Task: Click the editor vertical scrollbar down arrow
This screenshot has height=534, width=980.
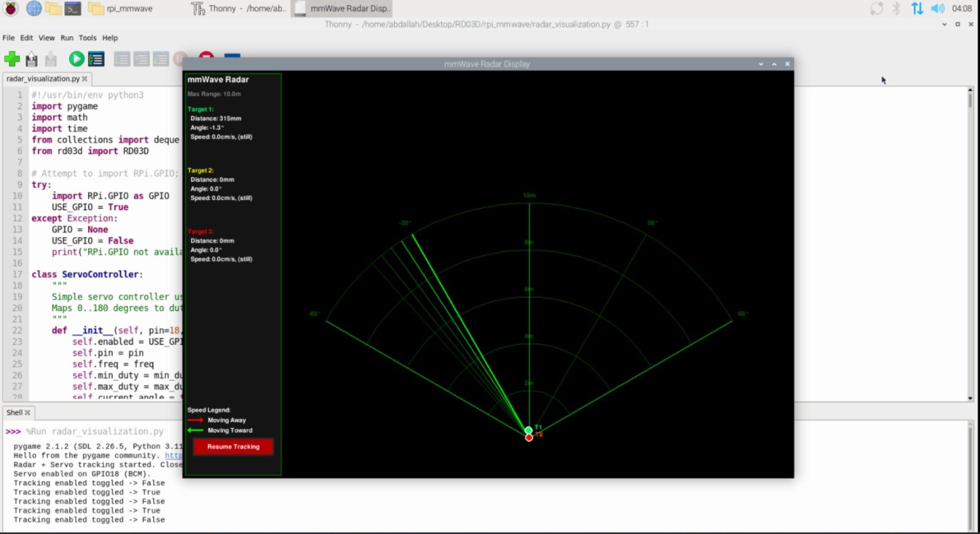Action: click(x=970, y=398)
